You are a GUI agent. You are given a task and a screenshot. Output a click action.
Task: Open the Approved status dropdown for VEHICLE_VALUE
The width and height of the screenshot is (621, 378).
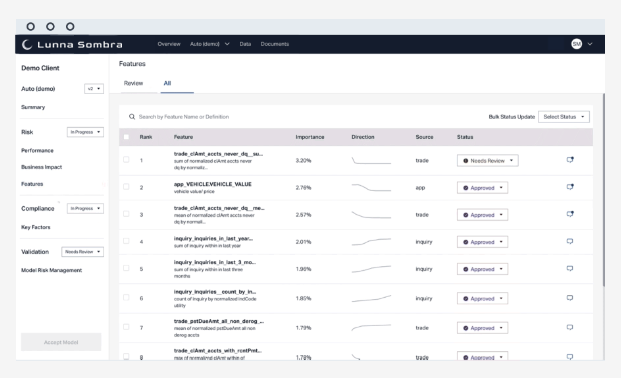coord(482,188)
